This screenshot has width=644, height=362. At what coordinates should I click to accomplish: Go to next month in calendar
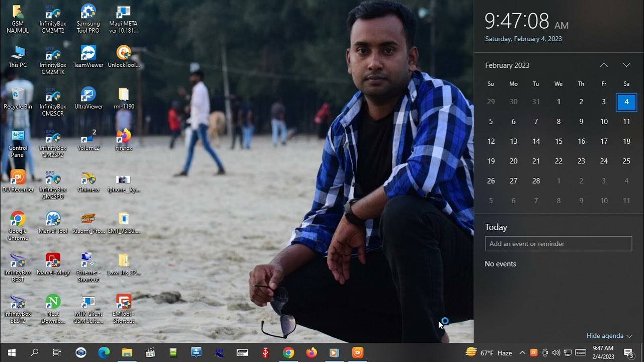(626, 65)
